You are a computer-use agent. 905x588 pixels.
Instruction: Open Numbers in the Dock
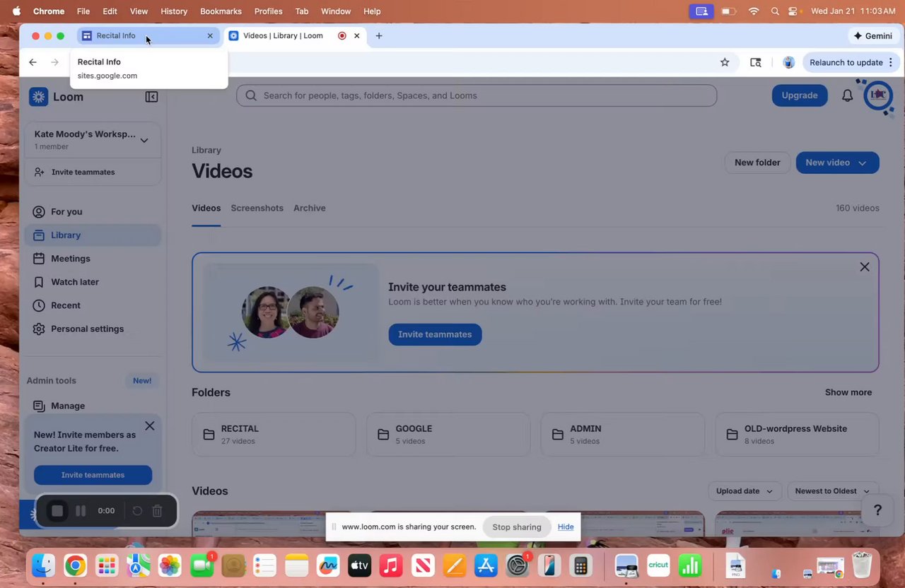tap(690, 565)
